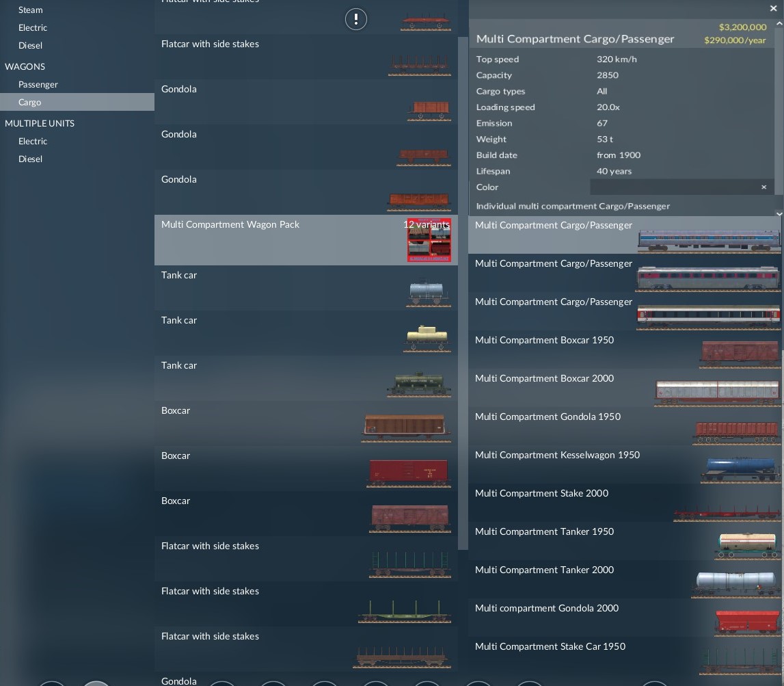Select the grey-blue Tank car row
The height and width of the screenshot is (686, 784).
point(306,288)
